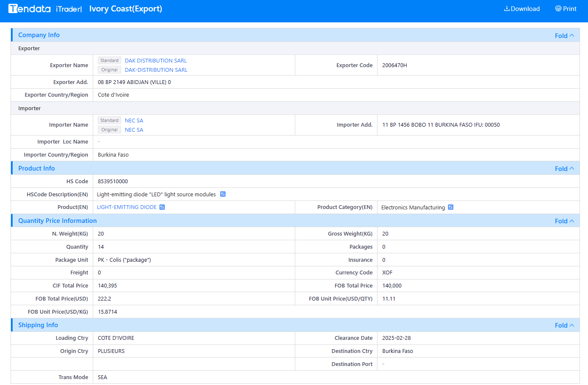Click the Original tag beside DAK-DISTRIBUTION SARL
The image size is (588, 385).
point(110,70)
